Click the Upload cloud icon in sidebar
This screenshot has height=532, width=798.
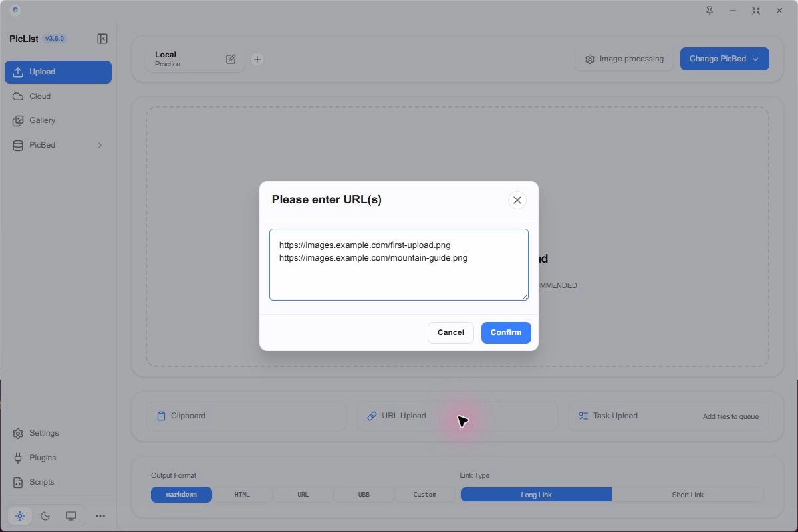pyautogui.click(x=18, y=72)
